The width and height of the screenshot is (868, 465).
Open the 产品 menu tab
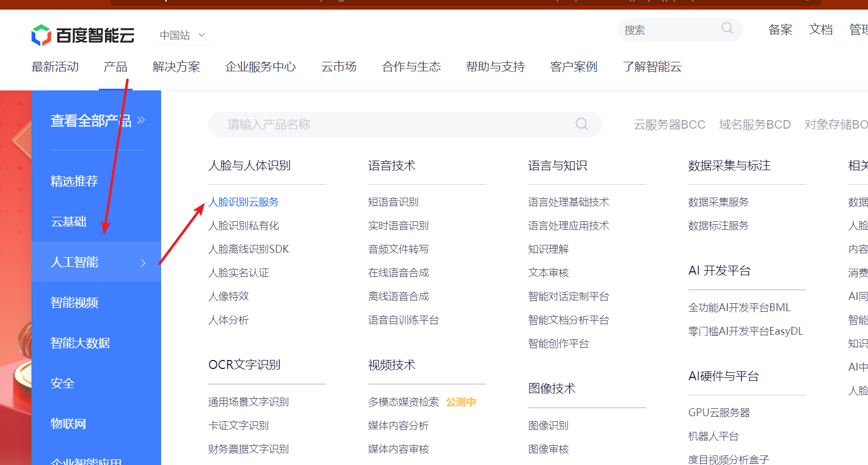pyautogui.click(x=115, y=67)
